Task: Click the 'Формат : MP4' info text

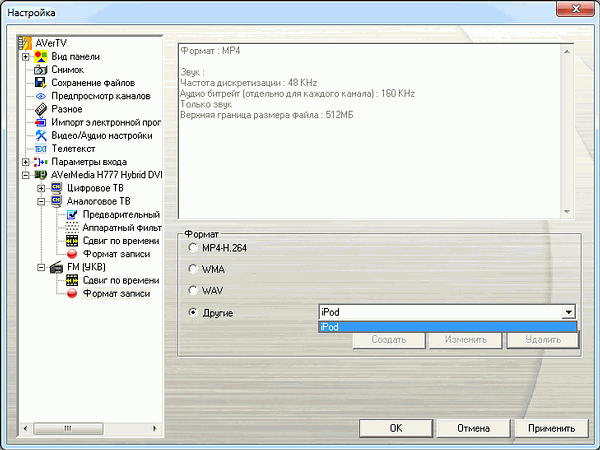Action: [210, 51]
